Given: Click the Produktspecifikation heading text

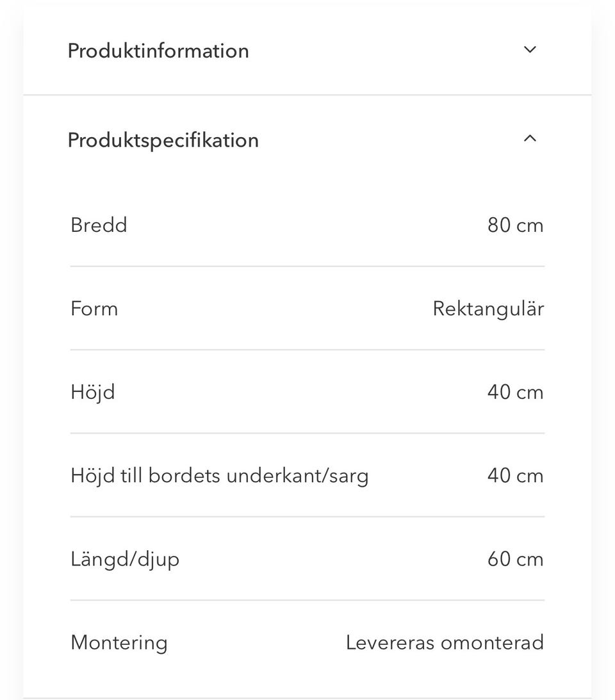Looking at the screenshot, I should 163,140.
